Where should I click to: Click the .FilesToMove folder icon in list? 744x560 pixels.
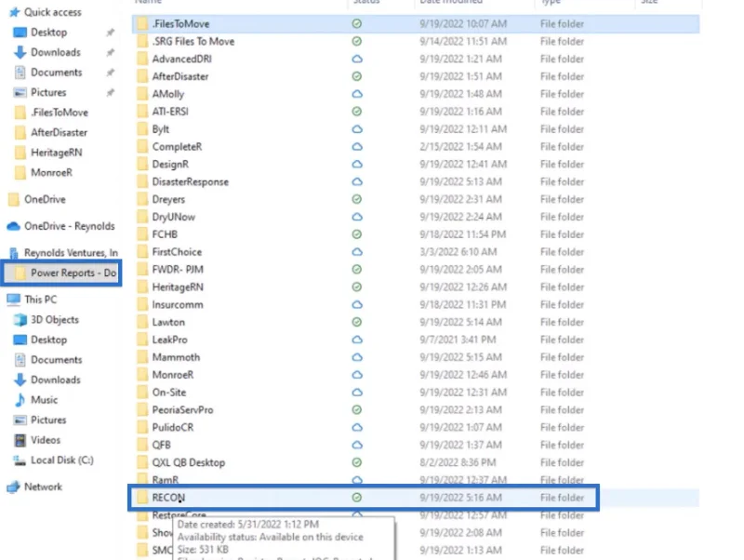(x=142, y=24)
